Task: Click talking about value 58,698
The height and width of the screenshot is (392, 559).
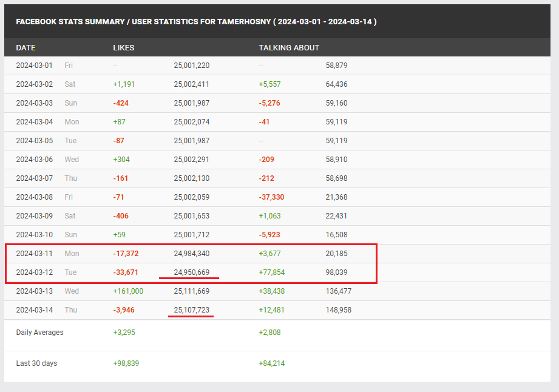Action: pyautogui.click(x=336, y=178)
